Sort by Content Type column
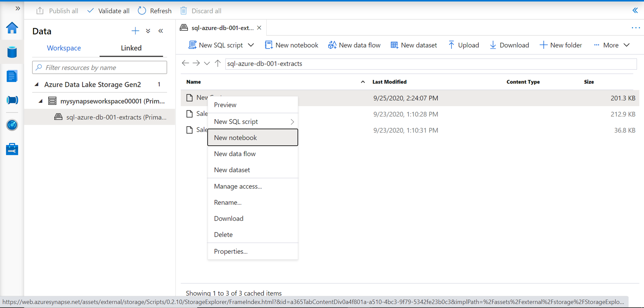 (523, 82)
